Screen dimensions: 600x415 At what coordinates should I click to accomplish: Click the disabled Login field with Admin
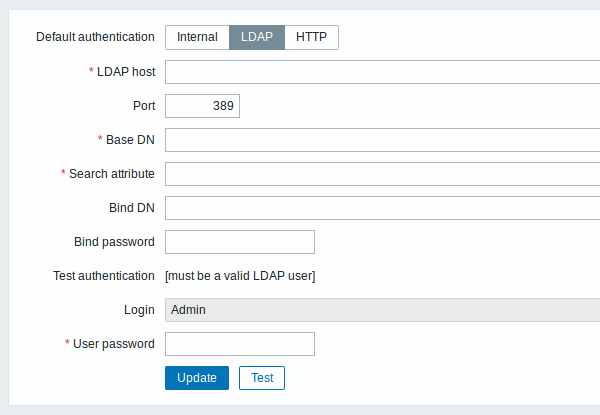click(383, 310)
